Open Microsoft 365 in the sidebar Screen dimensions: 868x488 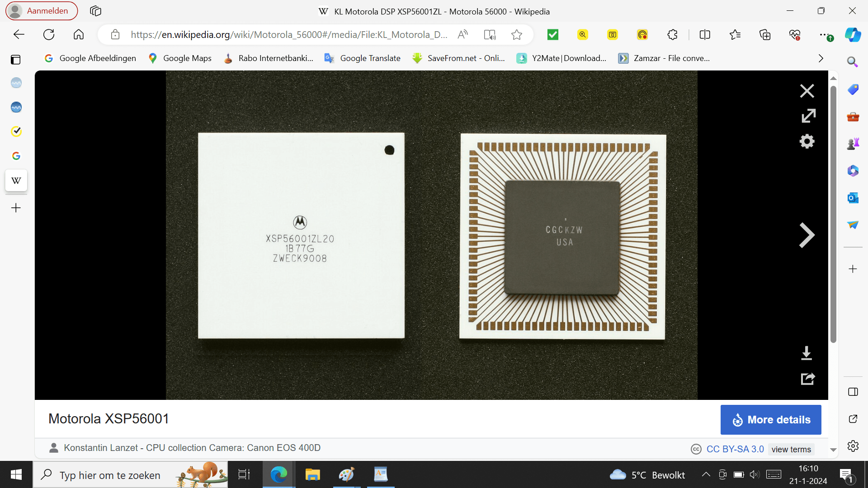point(853,171)
